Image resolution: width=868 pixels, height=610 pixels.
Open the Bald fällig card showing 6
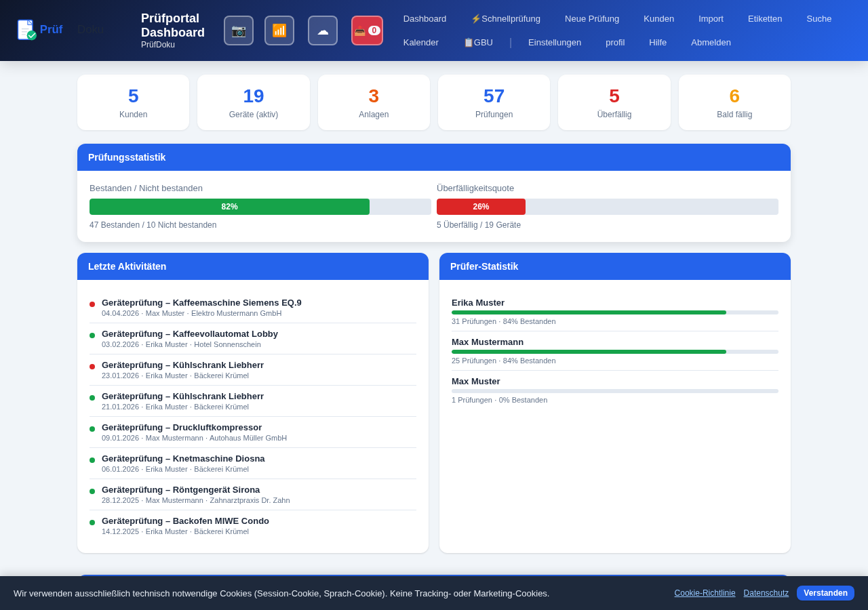(x=734, y=102)
